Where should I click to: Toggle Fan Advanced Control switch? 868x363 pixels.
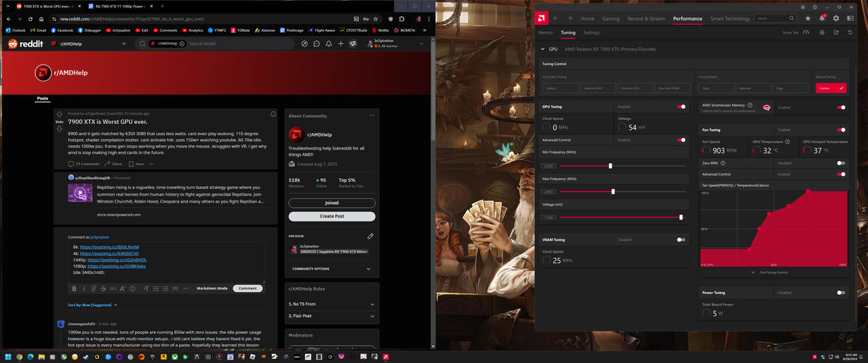click(x=841, y=174)
